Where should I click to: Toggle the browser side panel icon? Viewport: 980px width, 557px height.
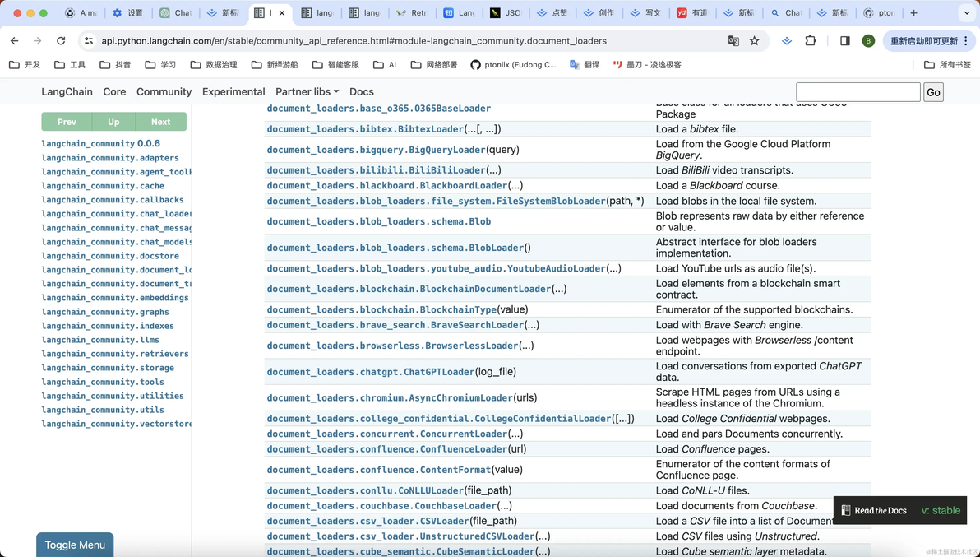[x=845, y=40]
